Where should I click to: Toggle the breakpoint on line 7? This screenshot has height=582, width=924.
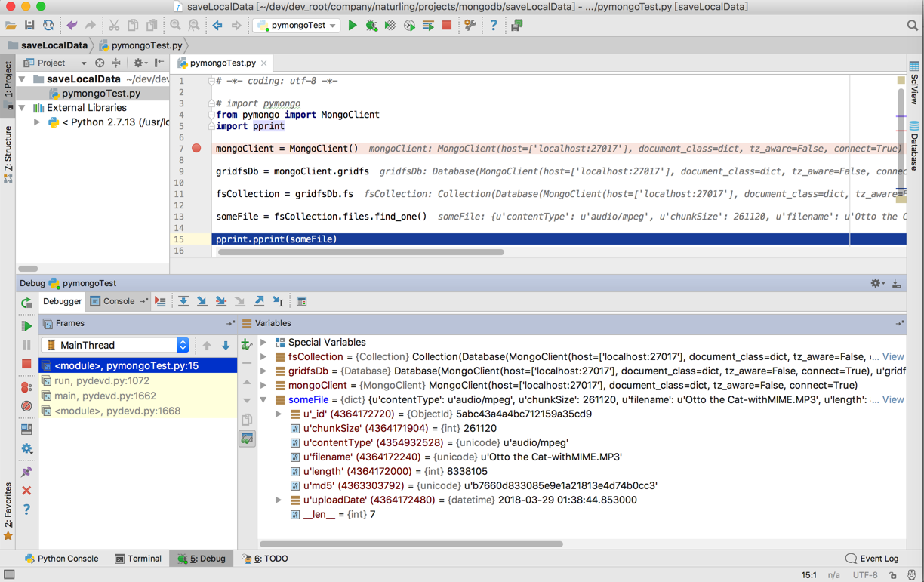tap(196, 149)
